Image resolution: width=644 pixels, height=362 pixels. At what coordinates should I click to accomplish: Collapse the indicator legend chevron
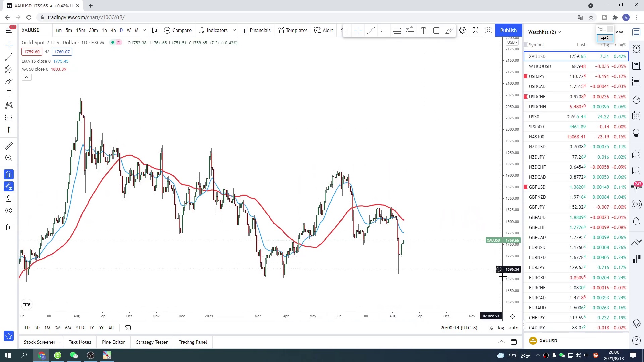point(26,77)
